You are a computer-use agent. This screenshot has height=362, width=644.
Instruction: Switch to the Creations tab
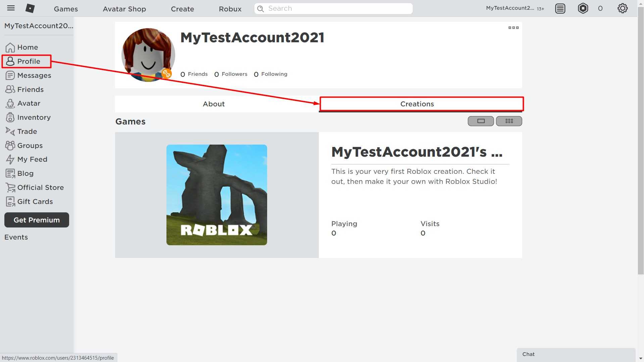(x=417, y=104)
